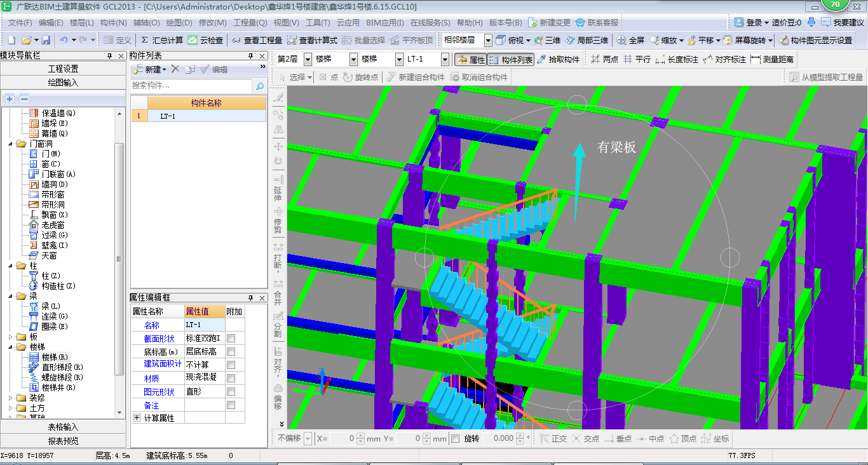Switch to 三维 3D view

(547, 40)
